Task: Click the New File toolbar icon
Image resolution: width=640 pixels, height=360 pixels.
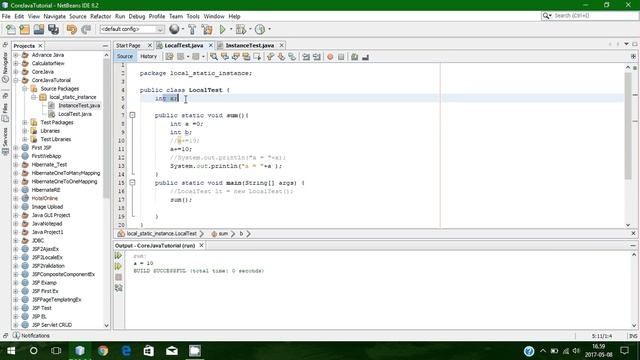Action: (11, 29)
